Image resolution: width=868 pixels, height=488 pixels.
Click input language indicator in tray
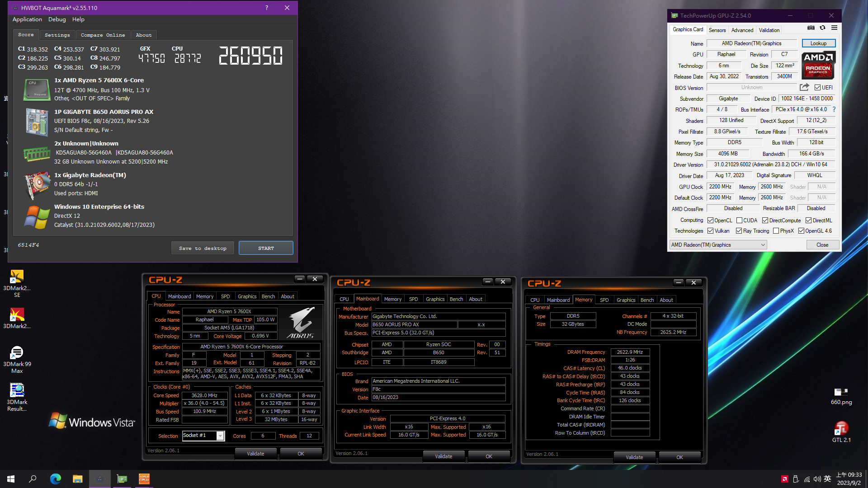point(827,479)
